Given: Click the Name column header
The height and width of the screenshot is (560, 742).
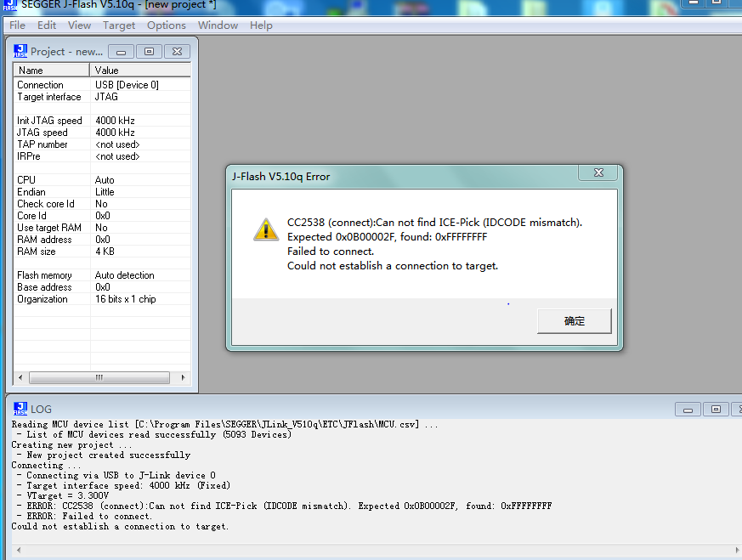Looking at the screenshot, I should click(51, 70).
